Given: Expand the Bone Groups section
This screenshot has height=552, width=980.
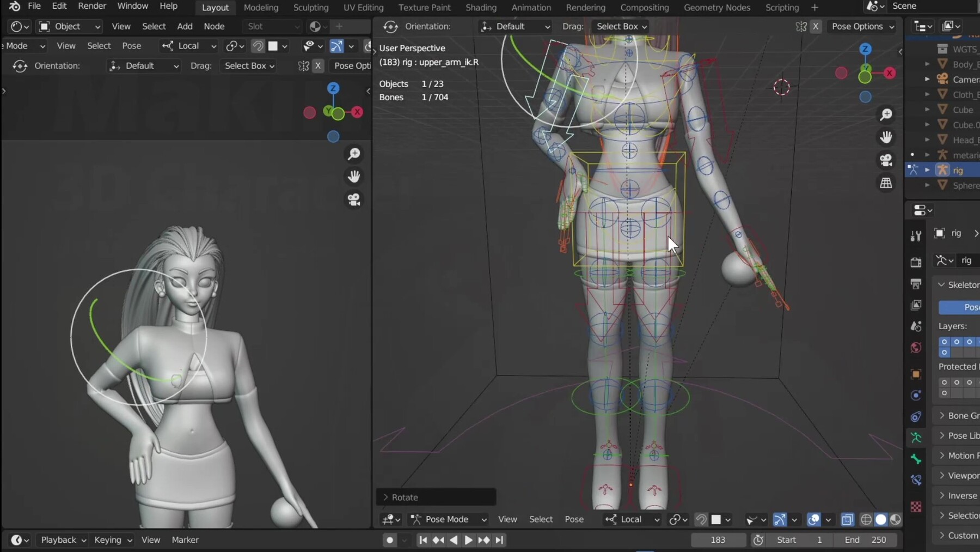Looking at the screenshot, I should click(958, 415).
